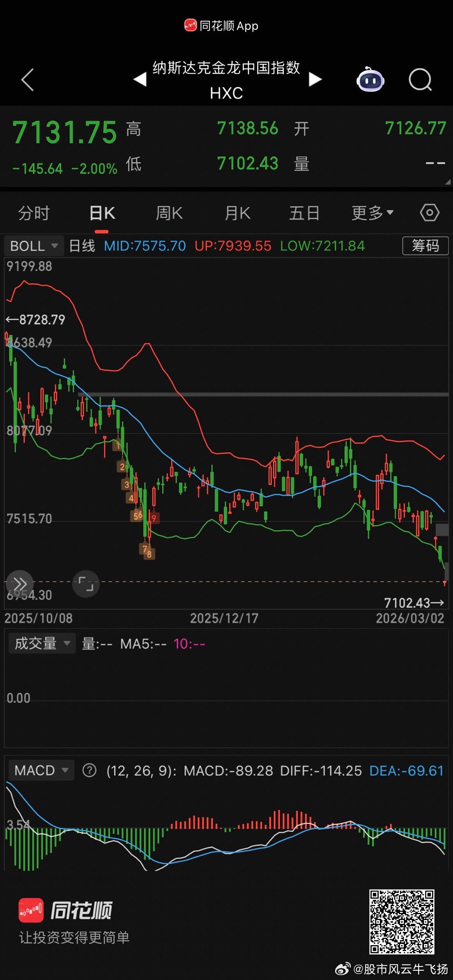Screen dimensions: 453x980
Task: Switch to 周K tab
Action: click(169, 213)
